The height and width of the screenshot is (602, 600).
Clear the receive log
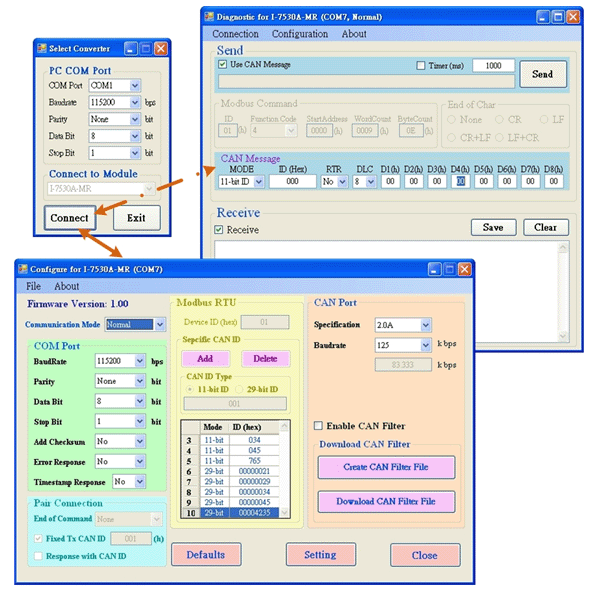tap(545, 227)
